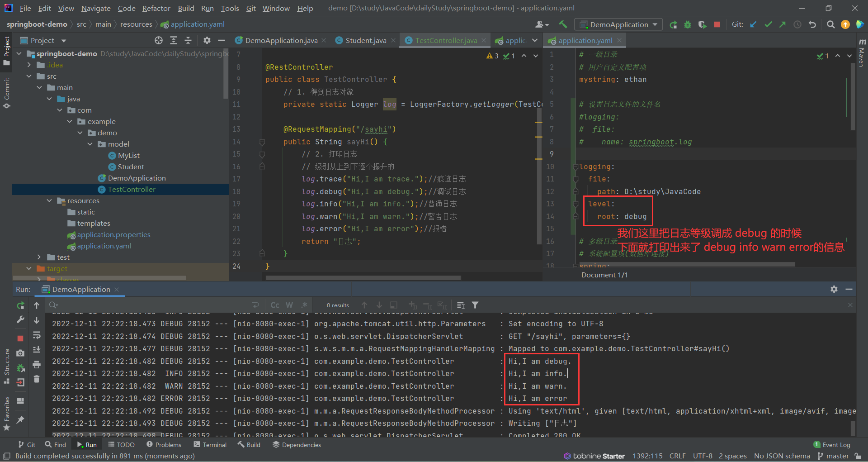Viewport: 868px width, 462px height.
Task: Print console output icon
Action: tap(37, 364)
